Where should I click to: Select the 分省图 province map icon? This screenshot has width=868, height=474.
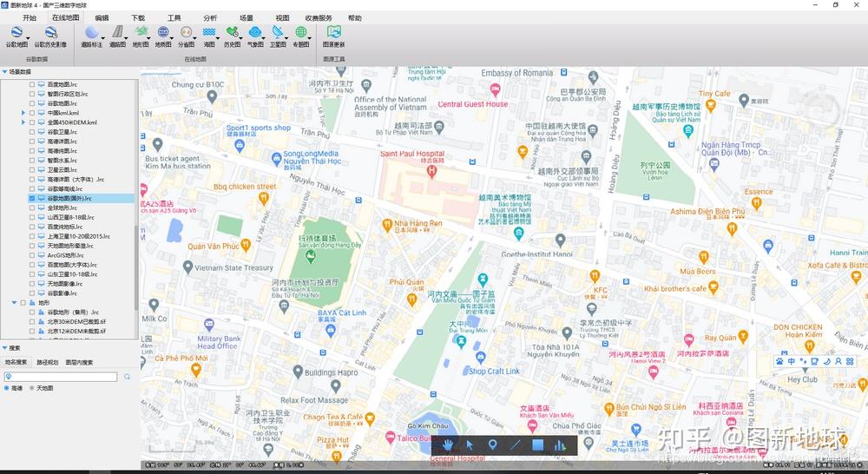click(x=186, y=32)
